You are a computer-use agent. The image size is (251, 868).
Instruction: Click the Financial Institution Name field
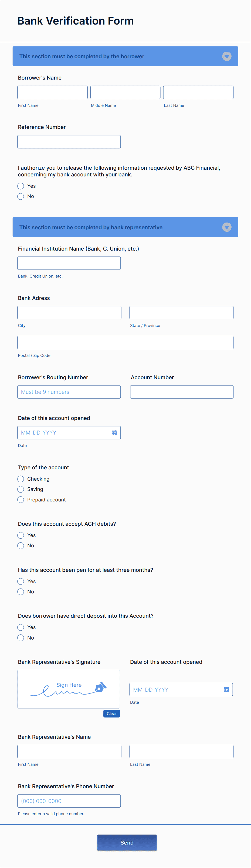(69, 263)
